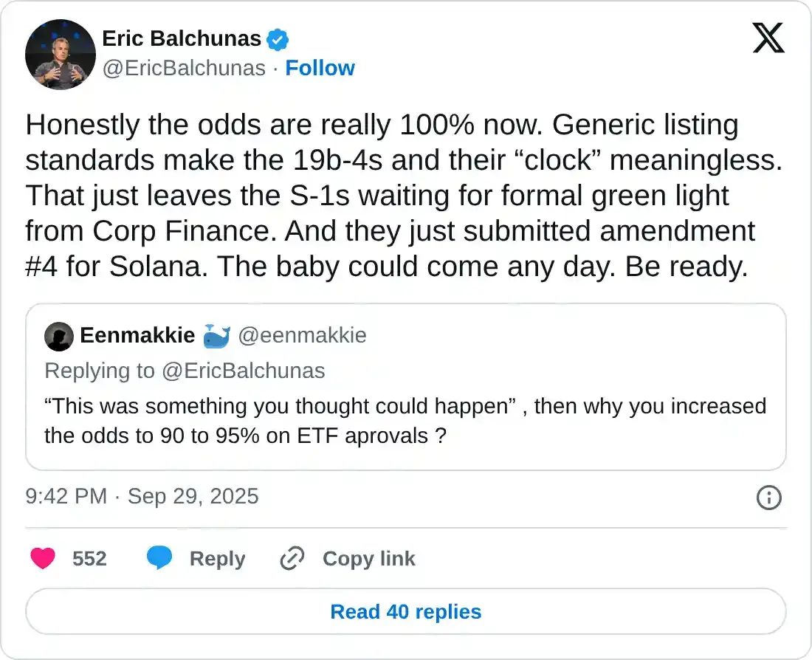Click the @eenmakkie handle in quote
The image size is (812, 660).
[302, 336]
